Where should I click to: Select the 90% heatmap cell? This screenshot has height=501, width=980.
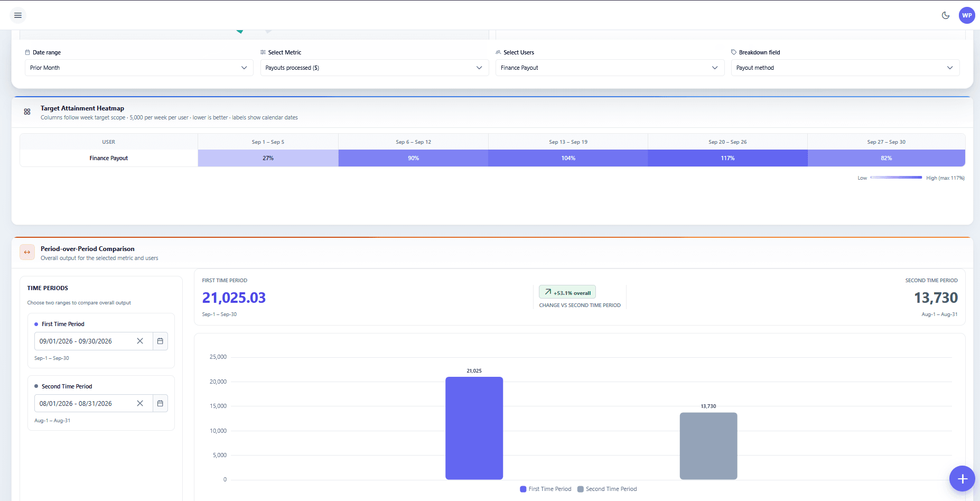414,158
